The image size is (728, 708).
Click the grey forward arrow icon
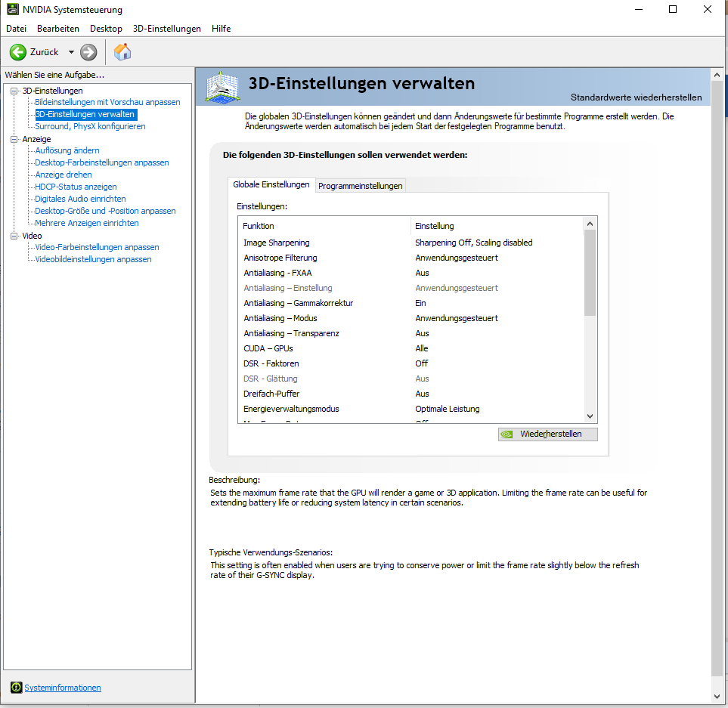88,52
